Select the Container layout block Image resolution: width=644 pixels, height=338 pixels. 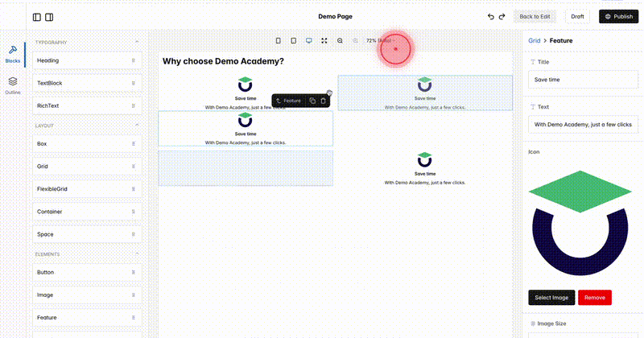(87, 212)
